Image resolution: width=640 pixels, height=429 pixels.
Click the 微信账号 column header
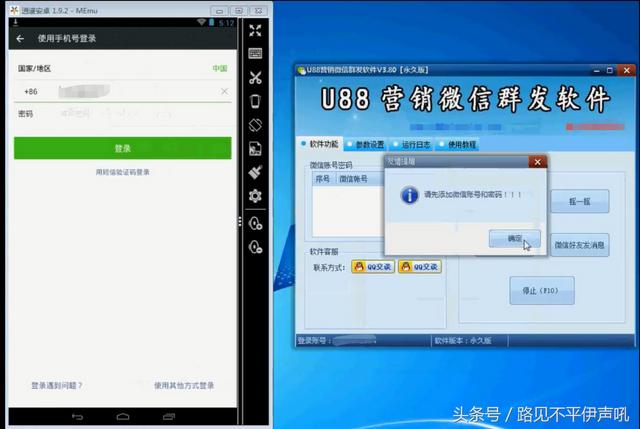pyautogui.click(x=359, y=179)
